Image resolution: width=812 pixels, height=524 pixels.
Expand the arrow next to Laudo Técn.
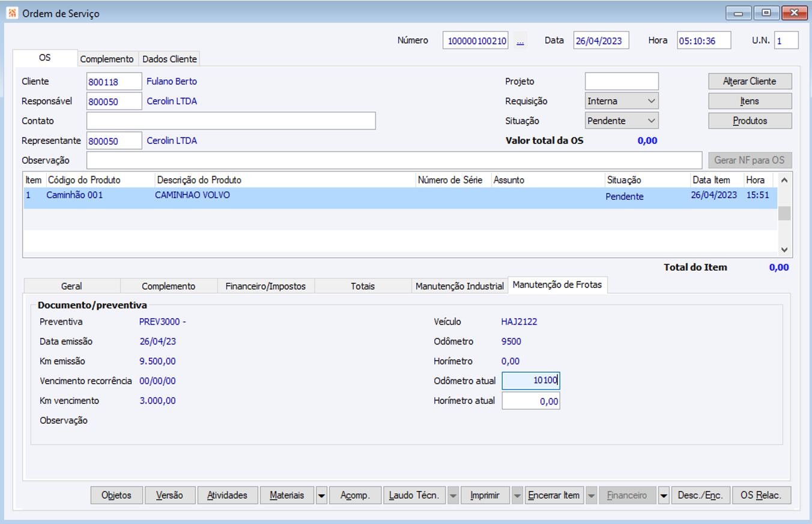pos(453,496)
